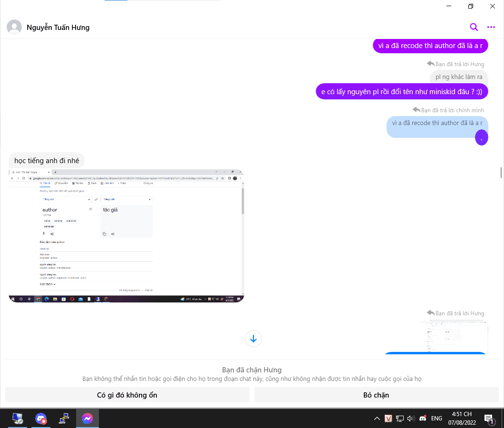This screenshot has width=504, height=428.
Task: Click "Bạn đã trả lời chính mình" label
Action: (x=453, y=110)
